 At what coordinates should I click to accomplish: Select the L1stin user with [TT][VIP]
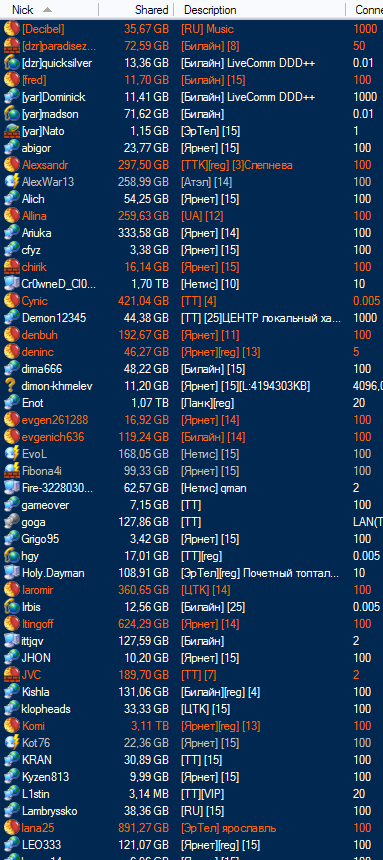click(x=192, y=794)
